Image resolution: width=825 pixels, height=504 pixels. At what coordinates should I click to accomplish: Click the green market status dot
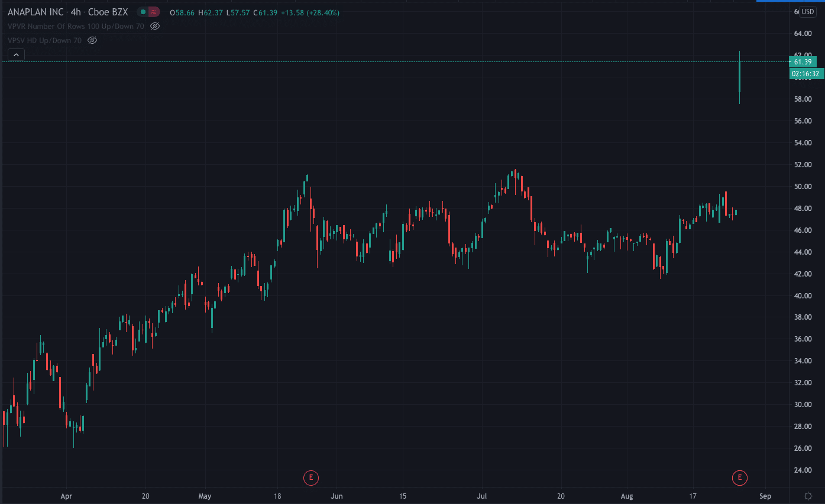click(143, 12)
